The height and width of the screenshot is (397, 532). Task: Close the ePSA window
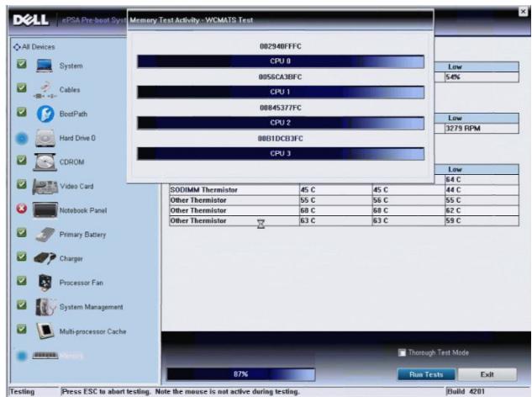coord(524,12)
